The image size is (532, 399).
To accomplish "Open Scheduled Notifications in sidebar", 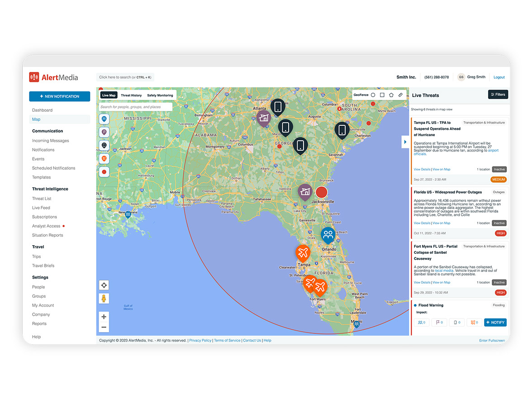I will tap(53, 168).
